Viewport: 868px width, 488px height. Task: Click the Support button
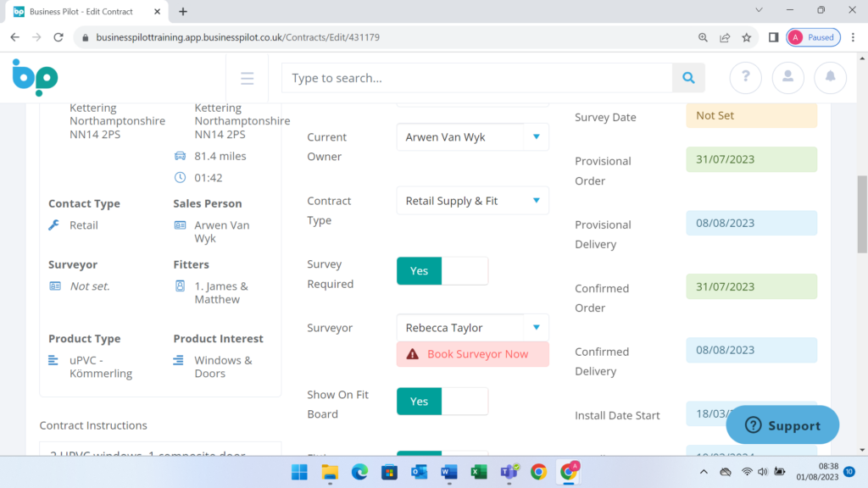coord(782,425)
